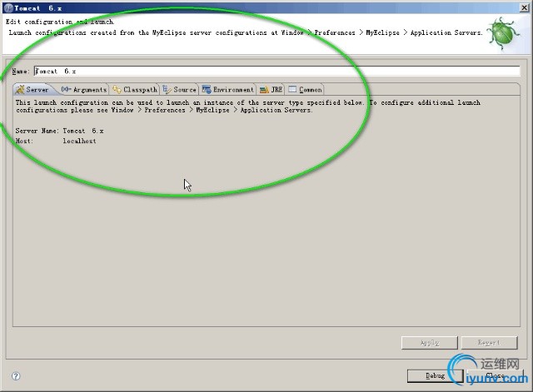Open the Server tab
Screen dimensions: 533x392
(32, 90)
